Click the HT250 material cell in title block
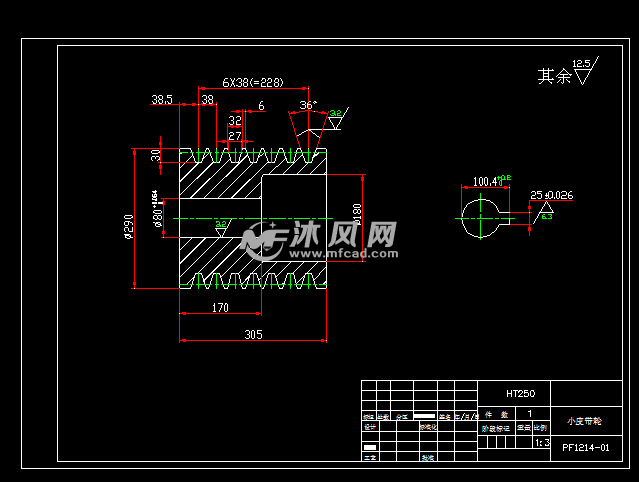 point(519,393)
